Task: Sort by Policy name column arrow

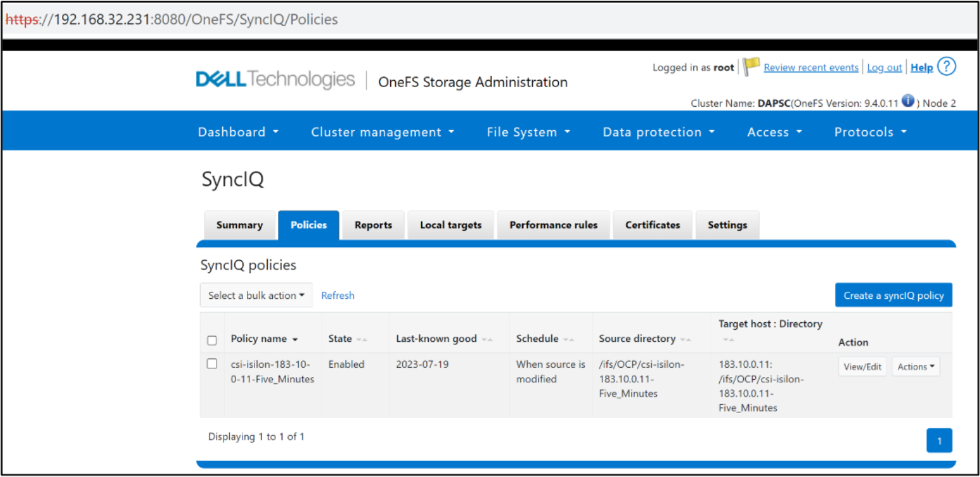Action: point(295,340)
